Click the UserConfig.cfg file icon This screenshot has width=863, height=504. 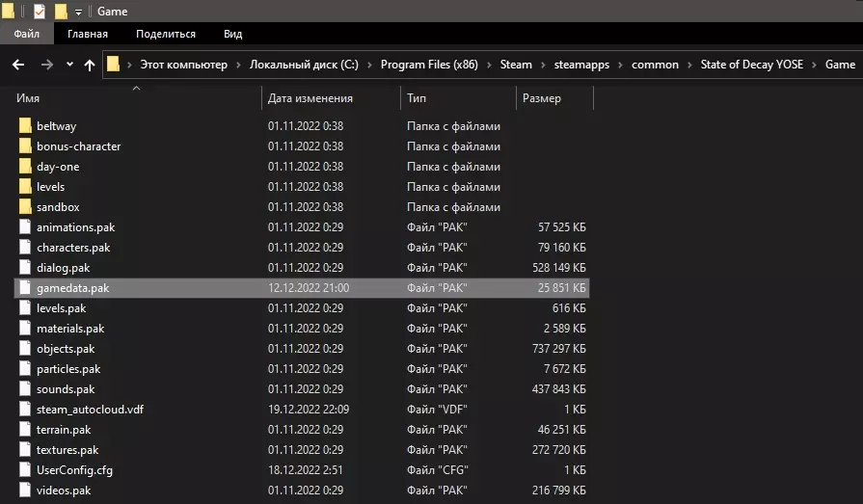(x=25, y=470)
